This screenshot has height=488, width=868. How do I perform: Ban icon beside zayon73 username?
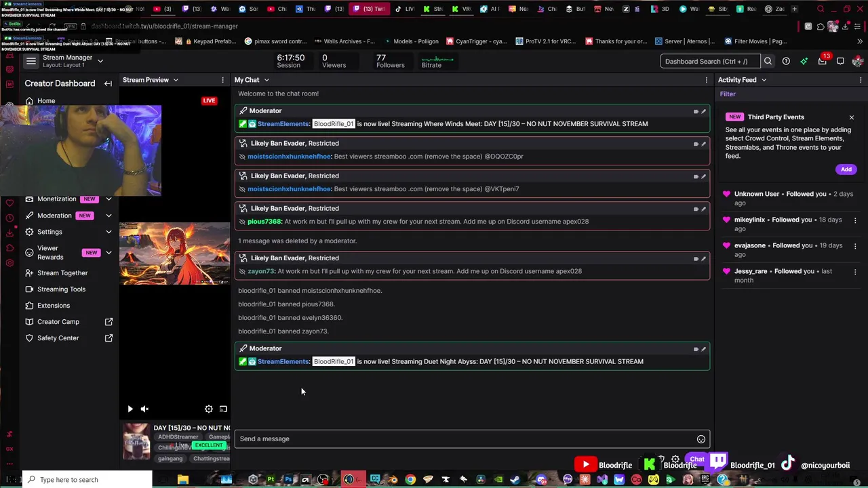coord(242,271)
